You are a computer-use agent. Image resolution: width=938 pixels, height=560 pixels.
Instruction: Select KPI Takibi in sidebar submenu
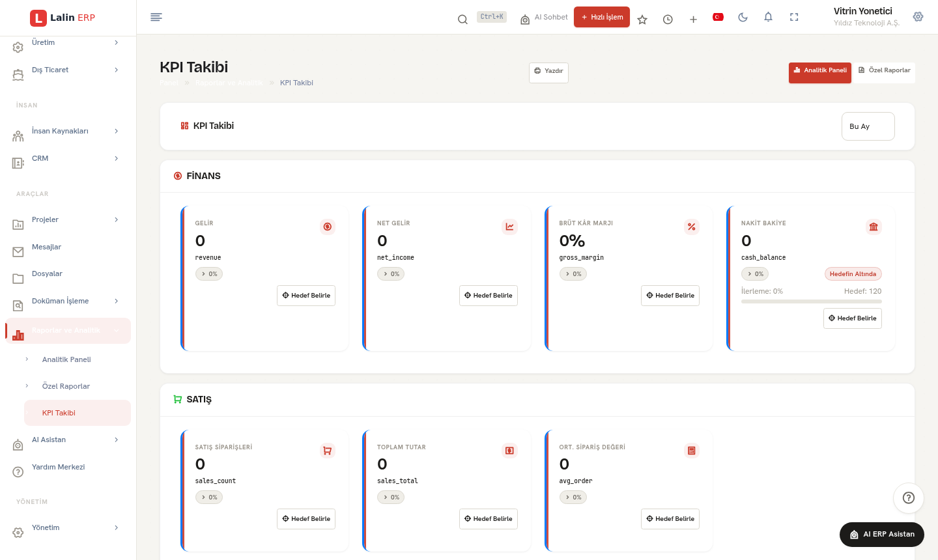[x=78, y=413]
